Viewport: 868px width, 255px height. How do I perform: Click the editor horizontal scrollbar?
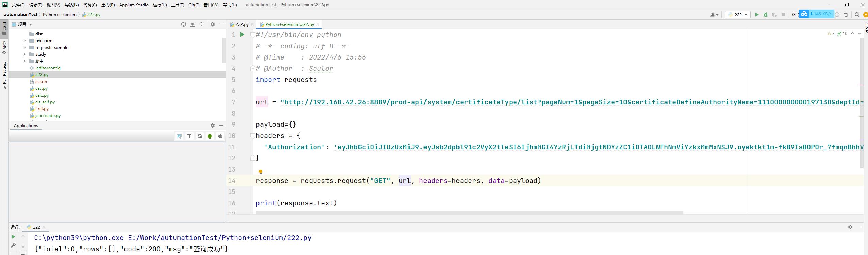[x=469, y=213]
